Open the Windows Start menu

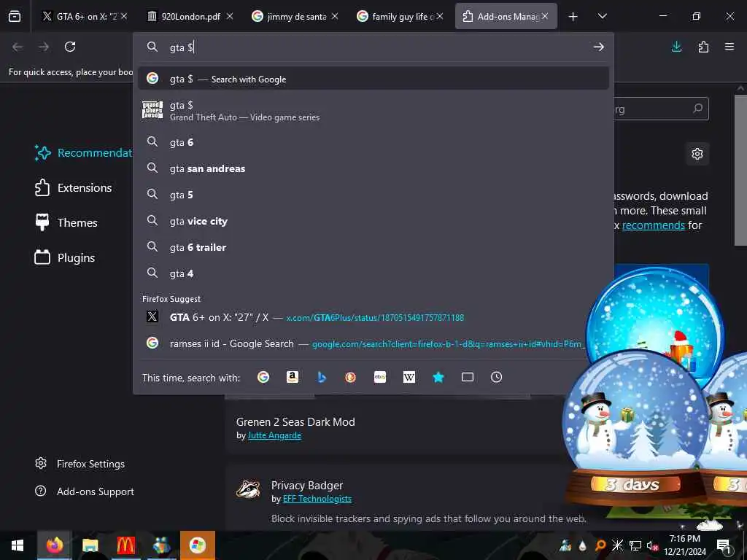point(18,545)
